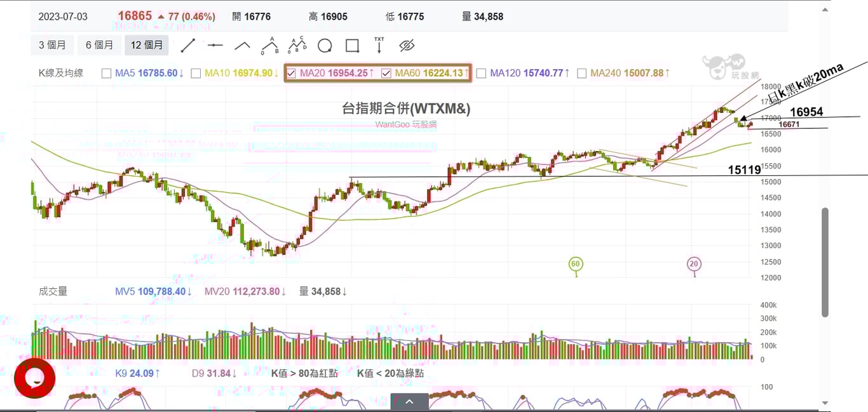The image size is (868, 412).
Task: Click the 量 34,858 volume in header
Action: click(x=482, y=17)
